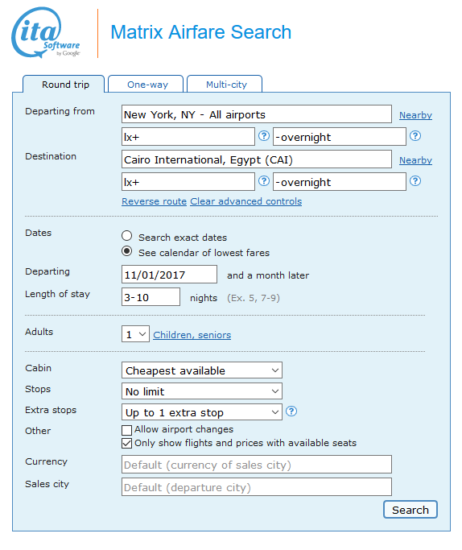Viewport: 462px width, 550px height.
Task: Click the Reverse route link
Action: tap(154, 201)
